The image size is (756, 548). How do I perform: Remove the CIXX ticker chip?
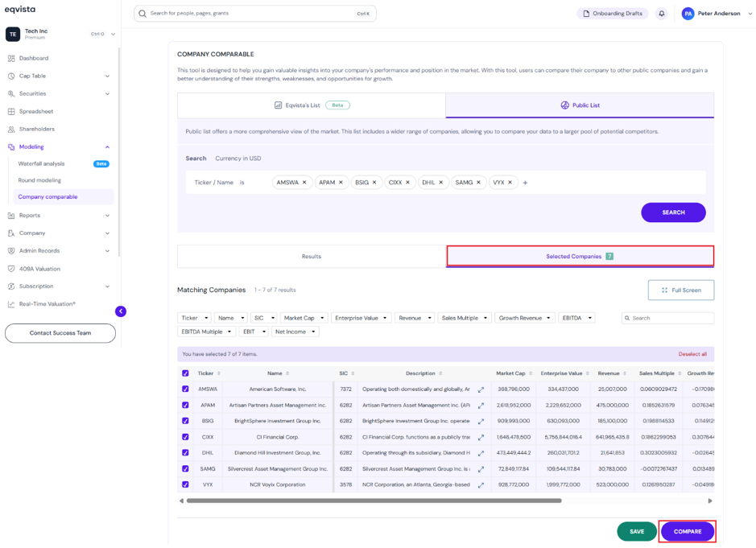click(408, 183)
